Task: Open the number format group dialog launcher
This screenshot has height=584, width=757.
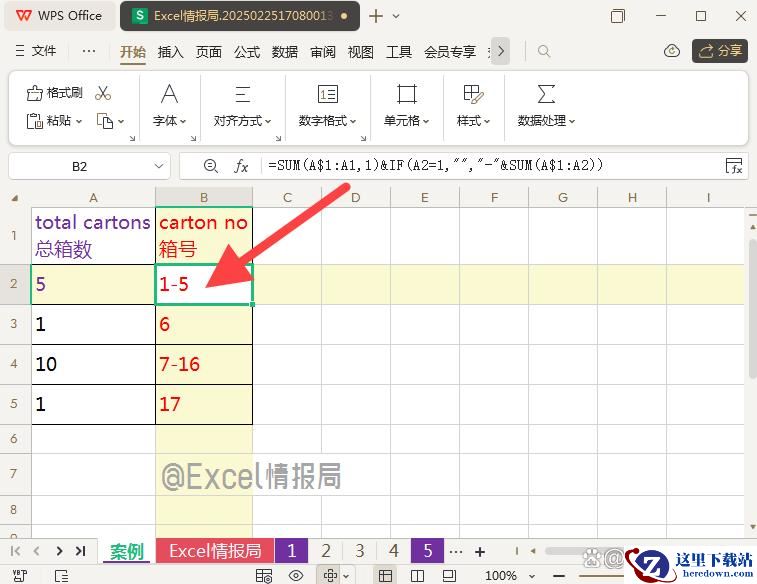Action: coord(363,139)
